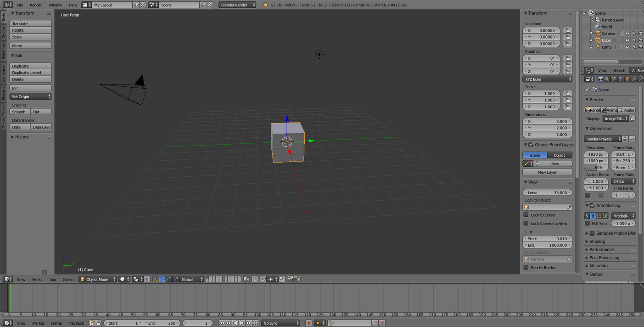This screenshot has height=327, width=644.
Task: Open the World properties tab icon
Action: 621,79
